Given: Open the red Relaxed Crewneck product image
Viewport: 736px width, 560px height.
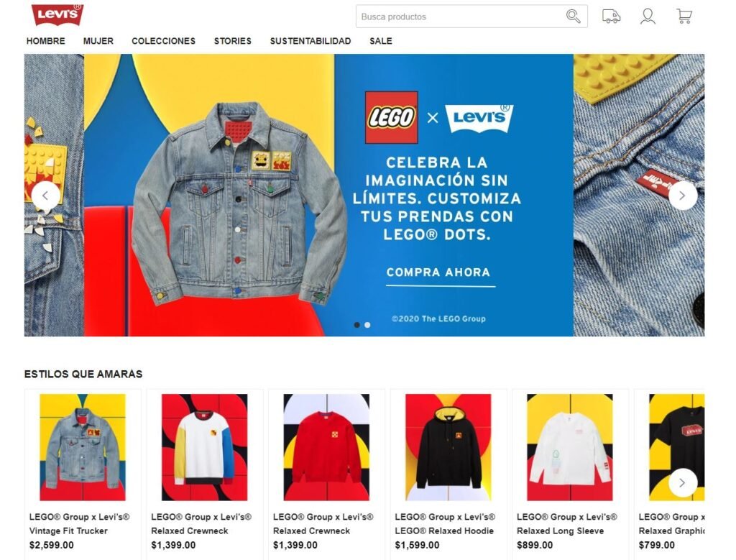Looking at the screenshot, I should click(x=326, y=447).
